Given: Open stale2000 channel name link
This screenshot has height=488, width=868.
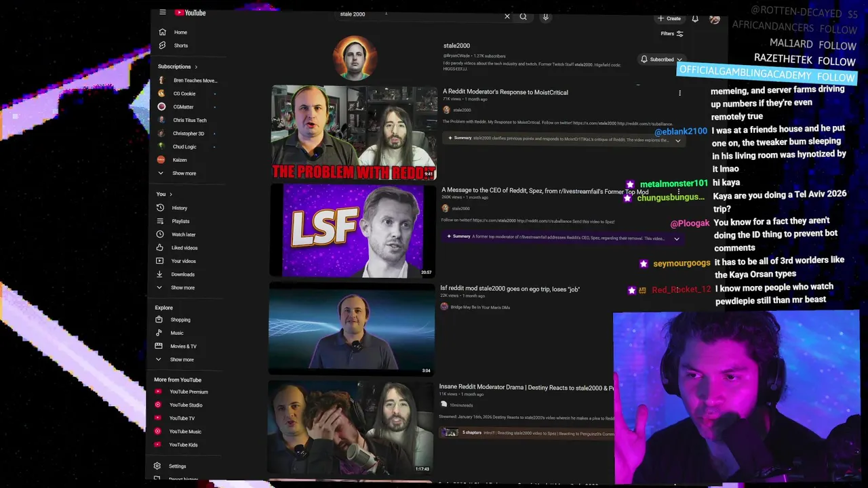Looking at the screenshot, I should pos(456,45).
